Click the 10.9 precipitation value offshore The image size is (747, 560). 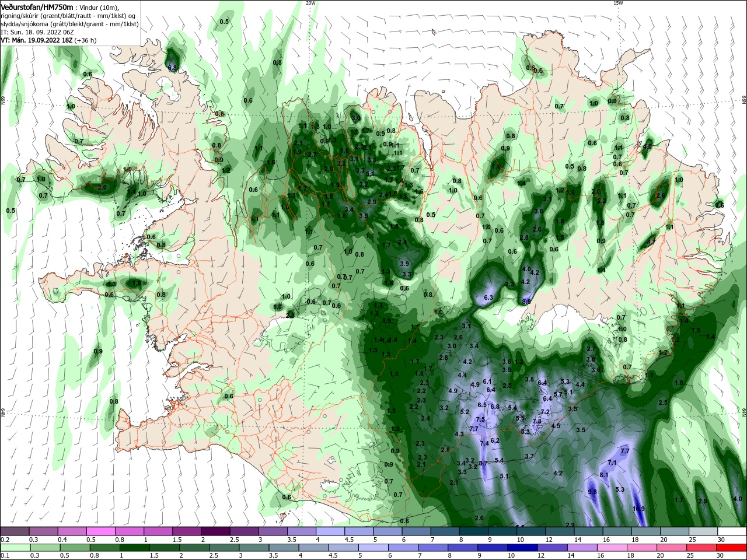(638, 509)
